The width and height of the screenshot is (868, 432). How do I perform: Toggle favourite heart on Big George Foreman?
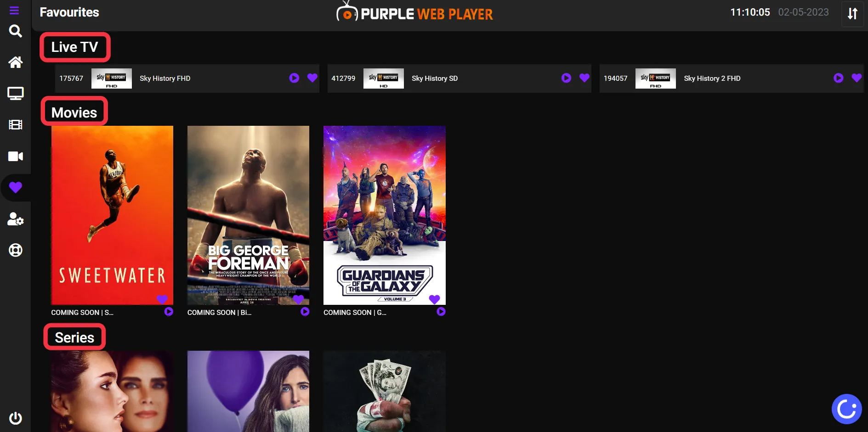(x=298, y=299)
